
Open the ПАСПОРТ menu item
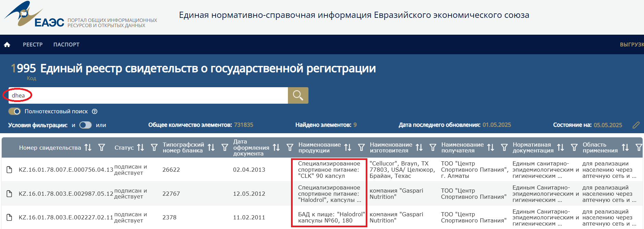[x=66, y=45]
